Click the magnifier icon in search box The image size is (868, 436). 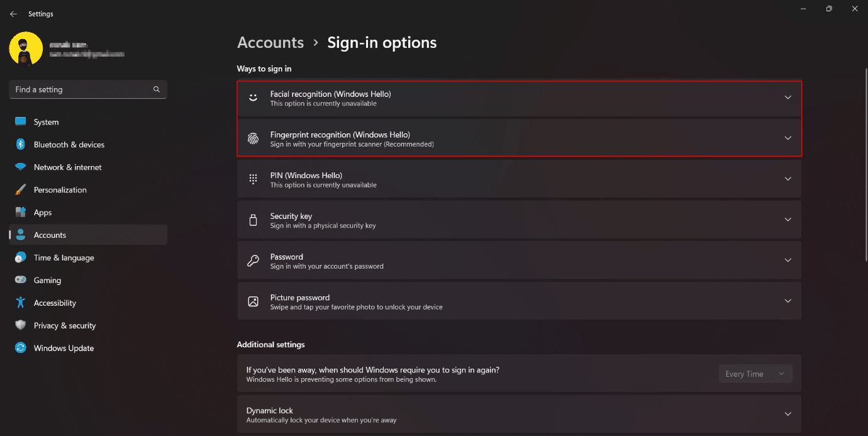[157, 89]
